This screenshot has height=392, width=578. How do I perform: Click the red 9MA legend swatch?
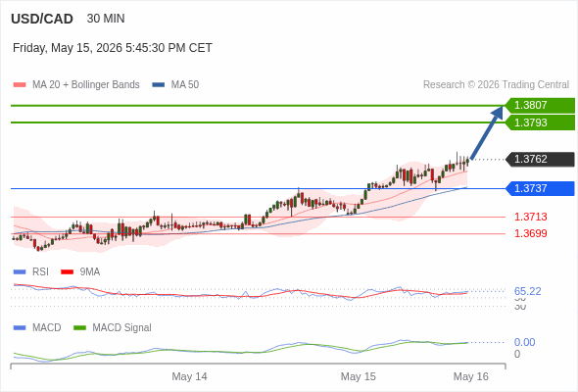pos(67,272)
